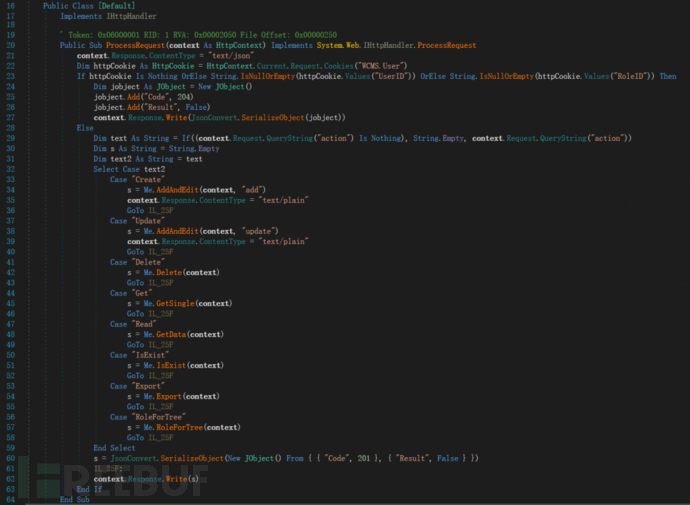Click jobject.Add("Result", False) on line 26
The image size is (690, 505).
(152, 107)
